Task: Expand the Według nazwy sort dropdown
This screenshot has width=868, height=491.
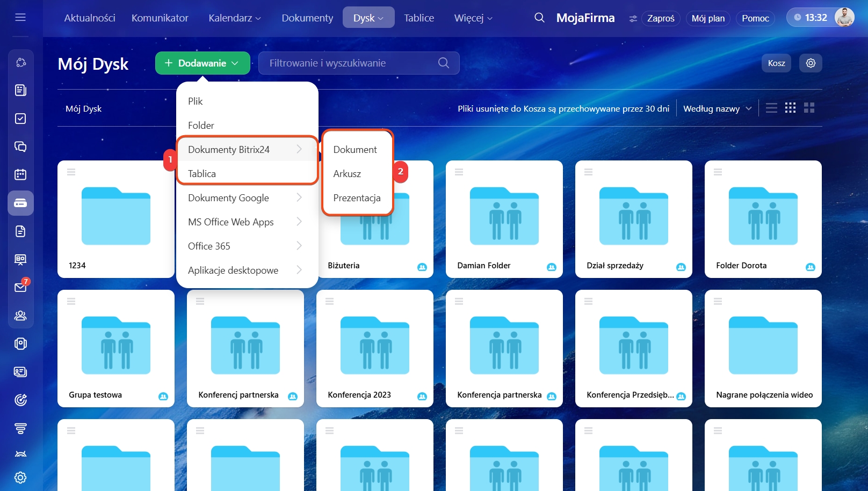Action: pos(717,108)
